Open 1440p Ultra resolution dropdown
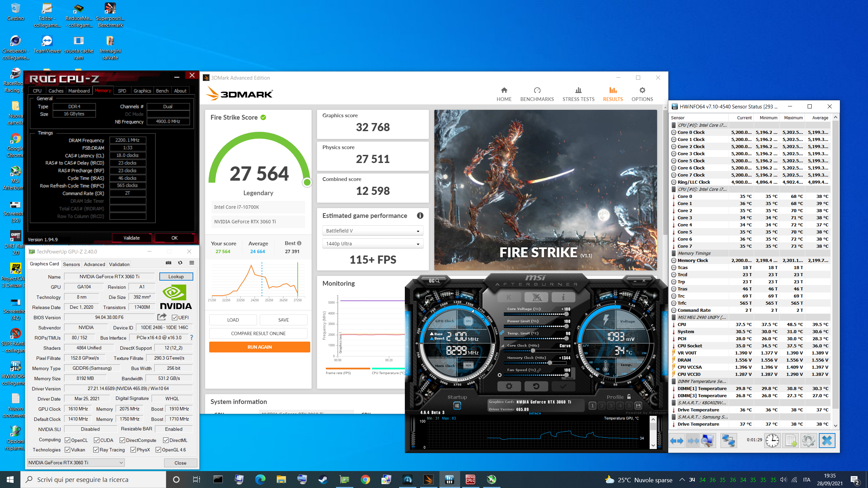 pyautogui.click(x=373, y=244)
